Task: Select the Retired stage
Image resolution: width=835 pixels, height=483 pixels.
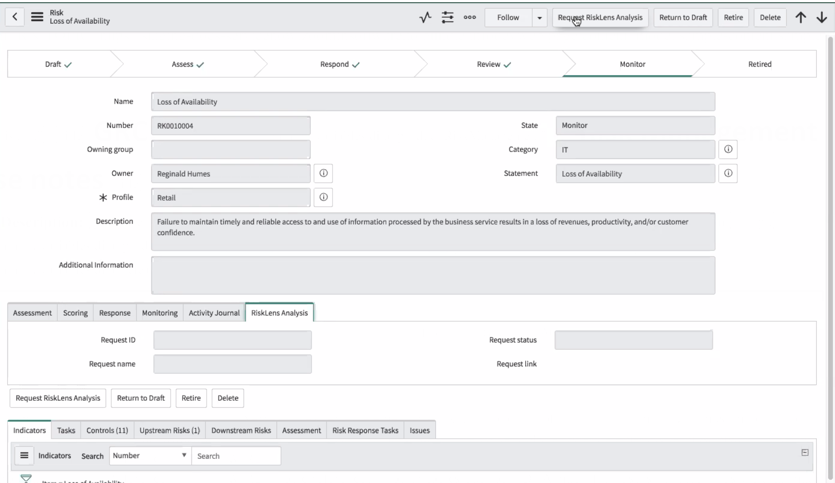Action: (760, 64)
